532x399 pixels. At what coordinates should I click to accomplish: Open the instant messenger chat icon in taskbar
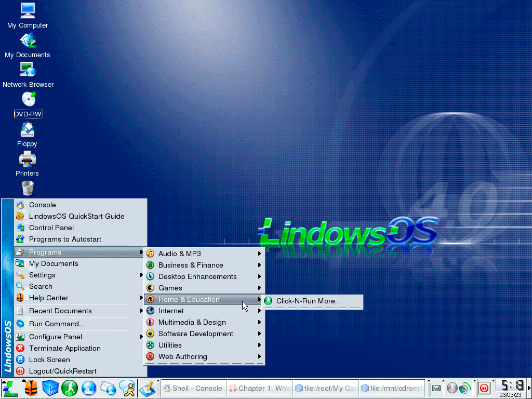128,388
